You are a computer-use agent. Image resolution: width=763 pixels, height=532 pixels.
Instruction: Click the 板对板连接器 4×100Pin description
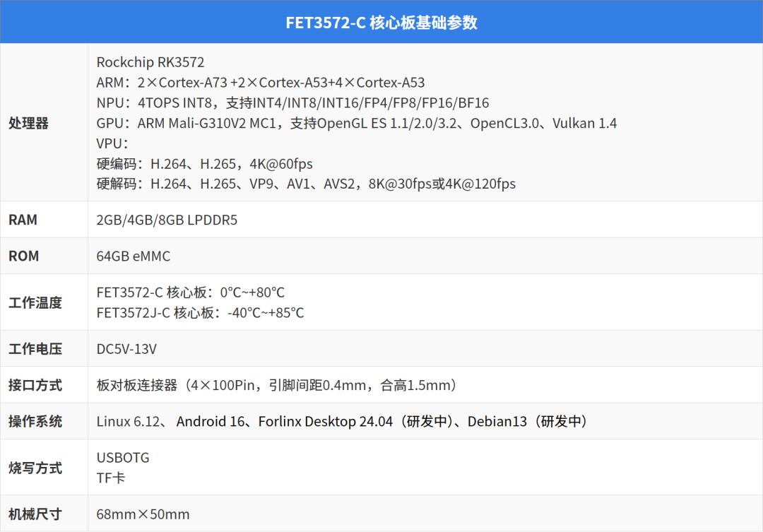(x=276, y=386)
